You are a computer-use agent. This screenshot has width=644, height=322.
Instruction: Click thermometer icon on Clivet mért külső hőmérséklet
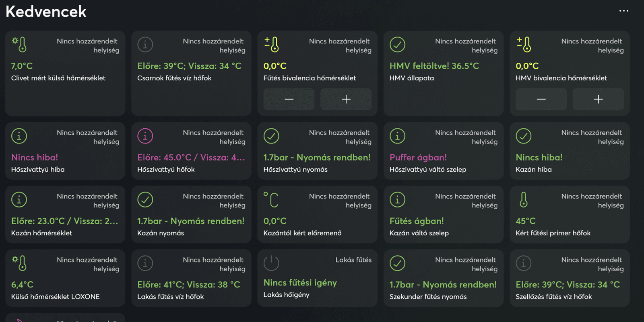(20, 44)
